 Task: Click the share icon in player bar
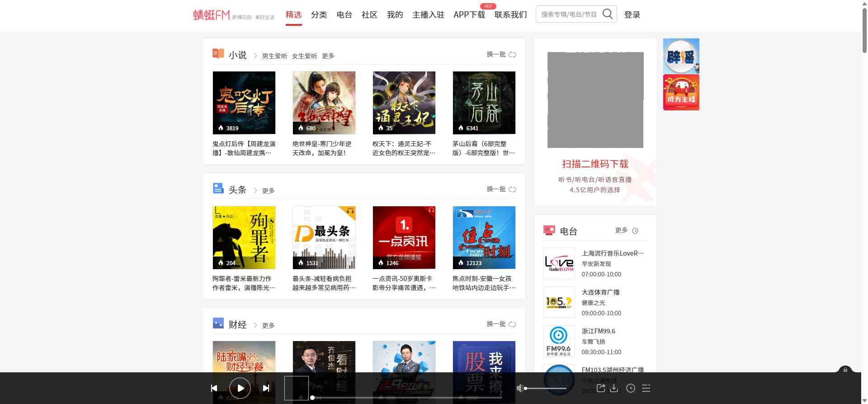(601, 388)
